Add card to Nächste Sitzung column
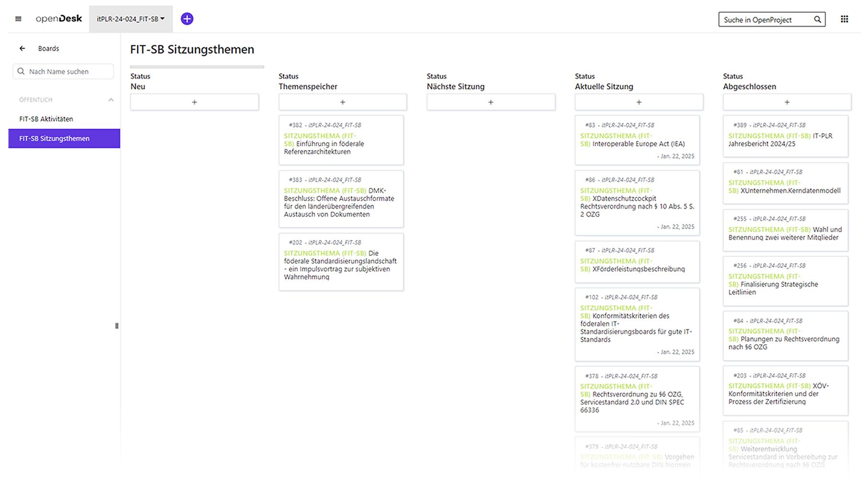868x483 pixels. 491,102
